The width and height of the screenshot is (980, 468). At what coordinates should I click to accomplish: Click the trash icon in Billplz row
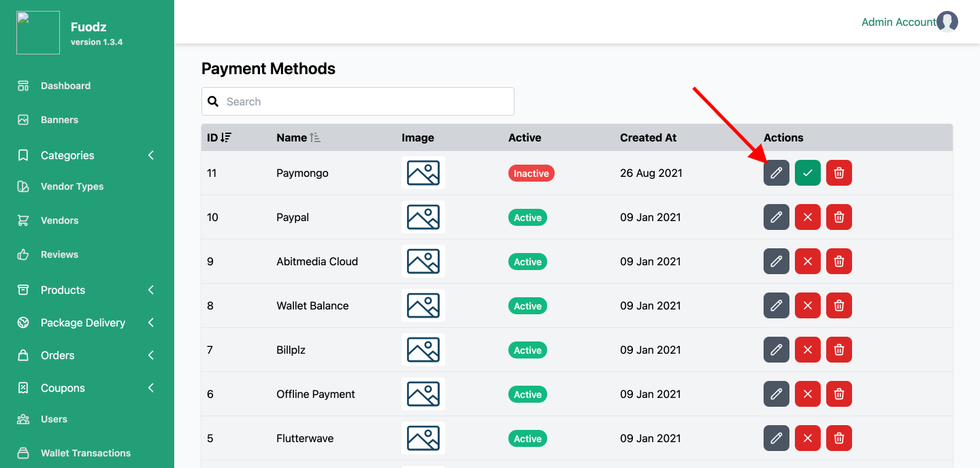pyautogui.click(x=838, y=350)
